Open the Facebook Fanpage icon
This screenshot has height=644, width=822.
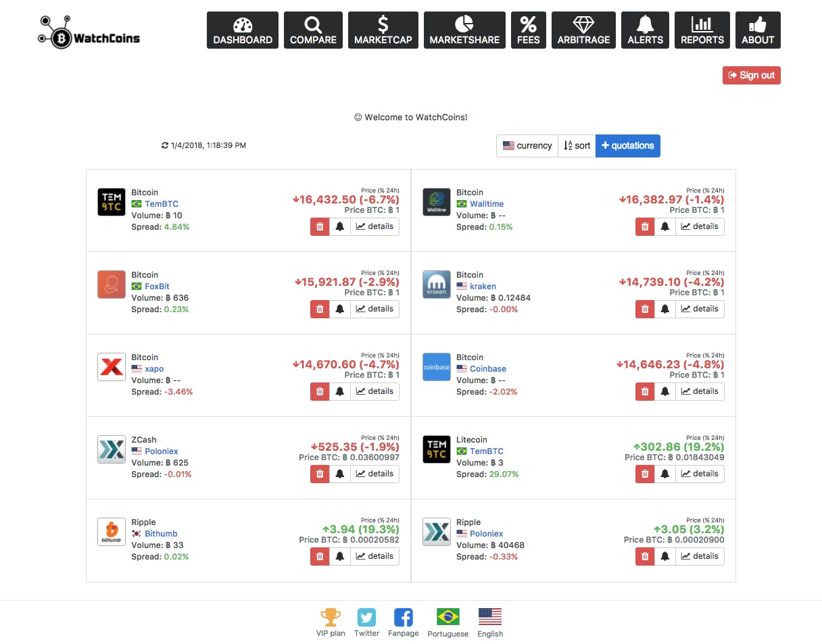click(404, 617)
